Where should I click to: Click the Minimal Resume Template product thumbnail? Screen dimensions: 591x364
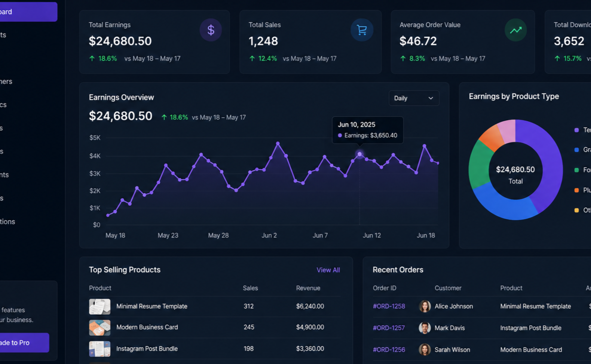(x=99, y=306)
